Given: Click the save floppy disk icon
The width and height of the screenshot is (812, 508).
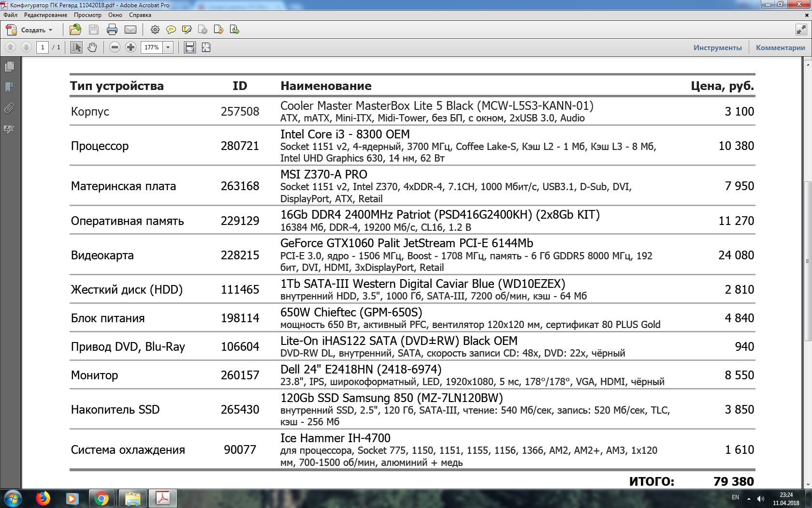Looking at the screenshot, I should pyautogui.click(x=94, y=30).
